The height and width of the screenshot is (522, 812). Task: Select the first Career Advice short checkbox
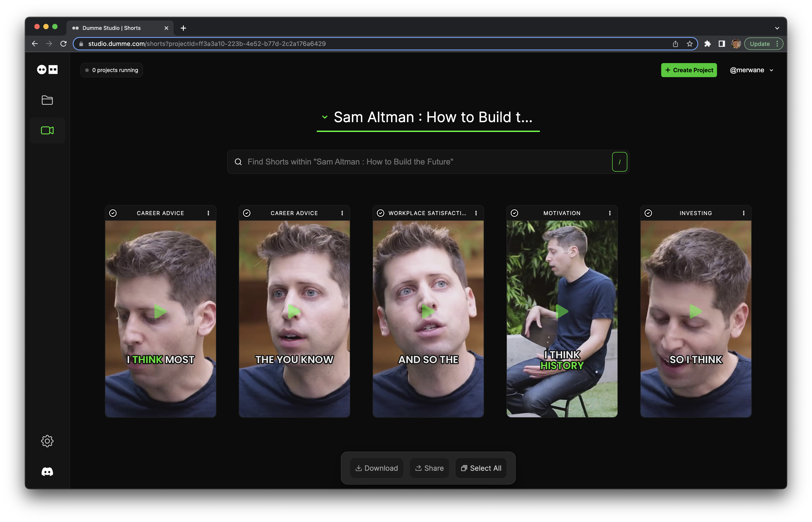click(113, 213)
